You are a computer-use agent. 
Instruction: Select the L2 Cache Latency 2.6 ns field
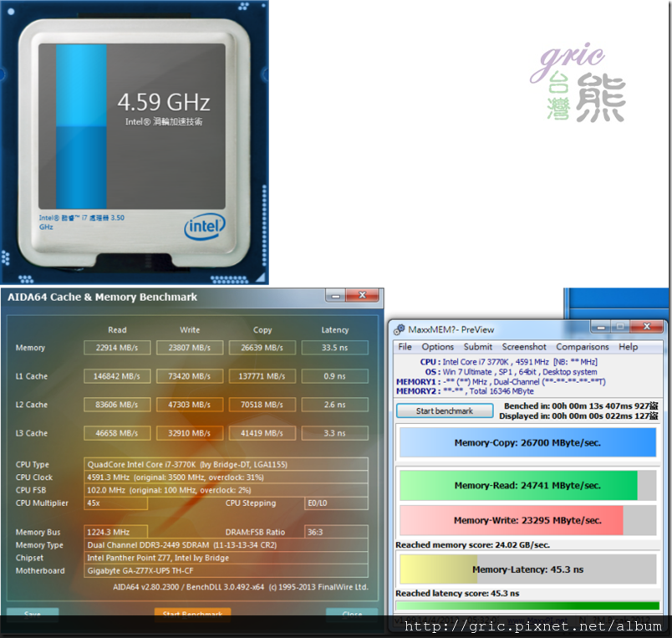coord(334,405)
